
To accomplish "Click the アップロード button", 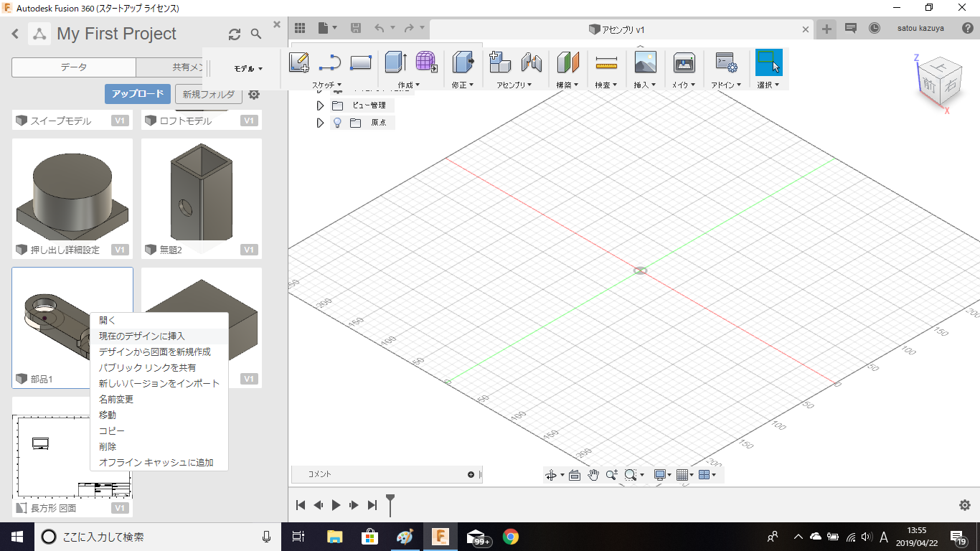I will coord(138,94).
